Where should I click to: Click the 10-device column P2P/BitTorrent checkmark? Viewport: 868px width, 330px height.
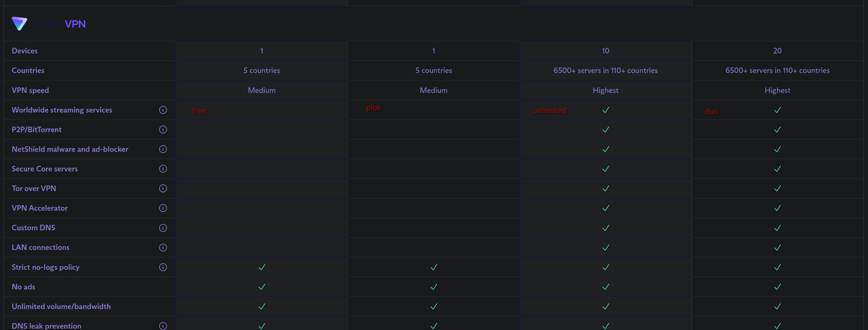pyautogui.click(x=606, y=130)
